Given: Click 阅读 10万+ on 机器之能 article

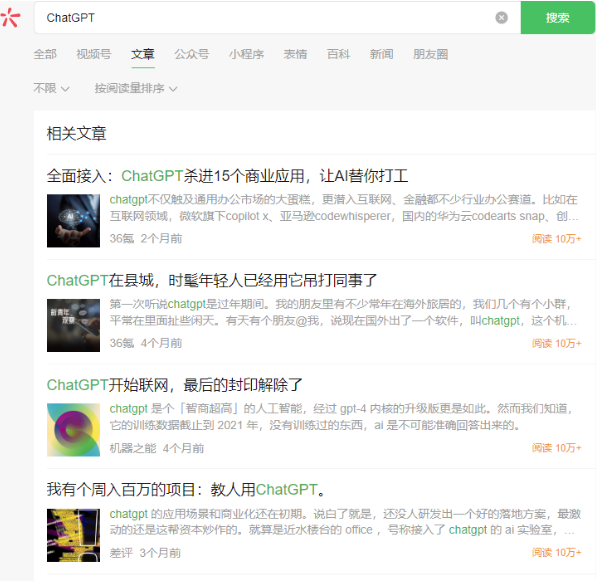Looking at the screenshot, I should tap(556, 448).
